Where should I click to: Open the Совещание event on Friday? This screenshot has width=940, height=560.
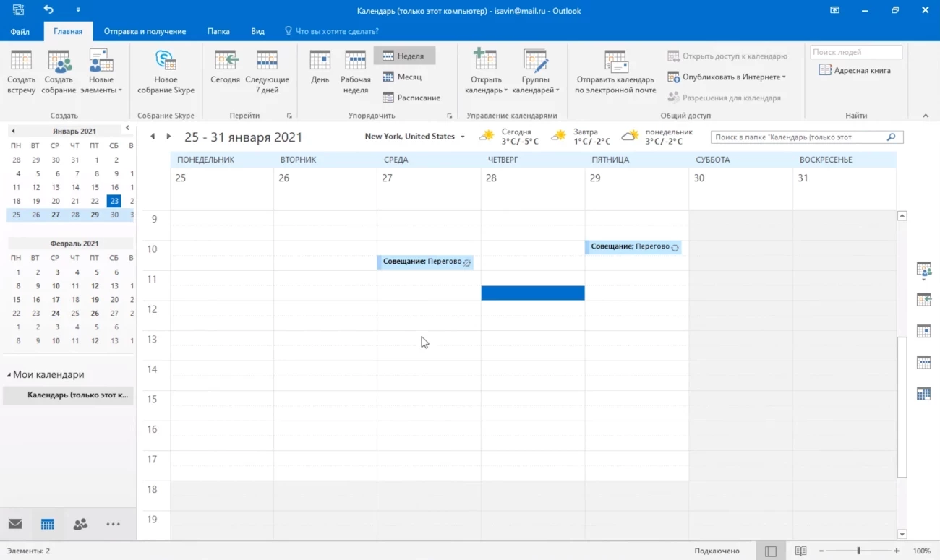pos(633,246)
